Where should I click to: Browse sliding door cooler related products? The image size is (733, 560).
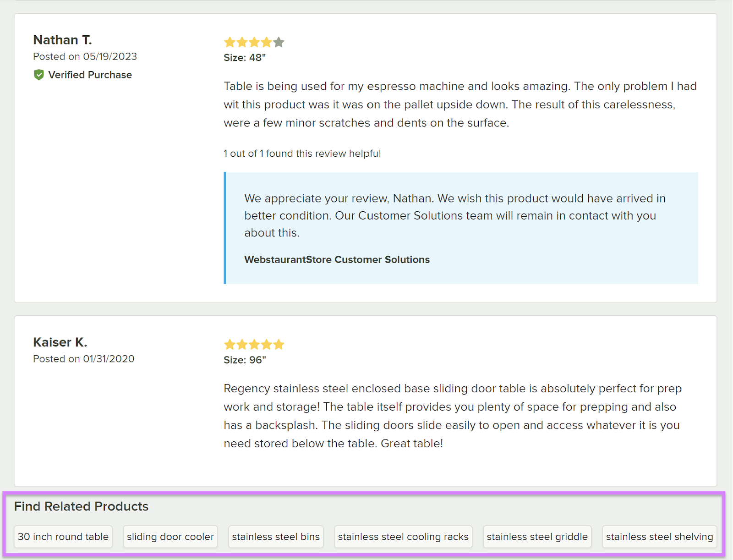[170, 537]
